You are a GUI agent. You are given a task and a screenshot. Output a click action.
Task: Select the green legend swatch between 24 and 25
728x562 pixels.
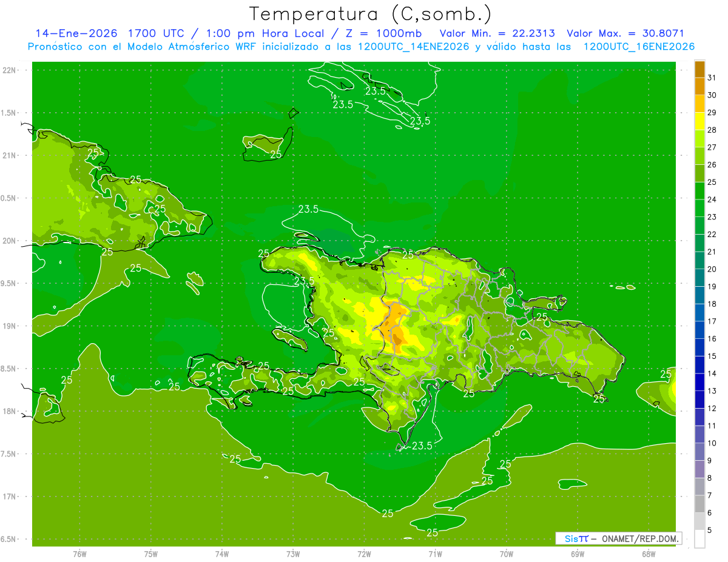(x=699, y=190)
